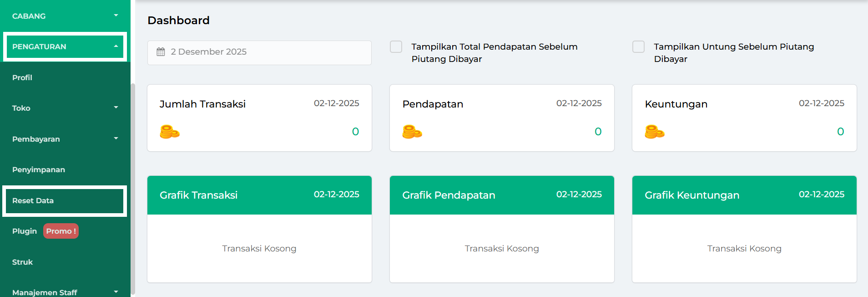The height and width of the screenshot is (297, 868).
Task: Expand the Pembayaran submenu arrow
Action: pos(116,138)
